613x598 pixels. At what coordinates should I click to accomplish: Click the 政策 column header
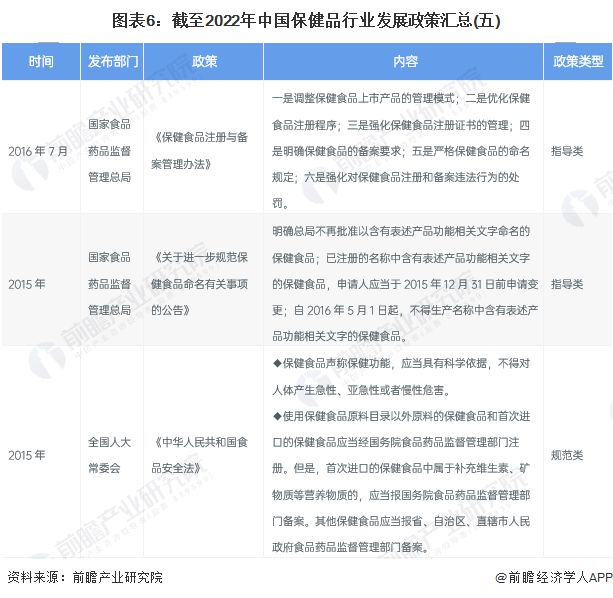205,62
